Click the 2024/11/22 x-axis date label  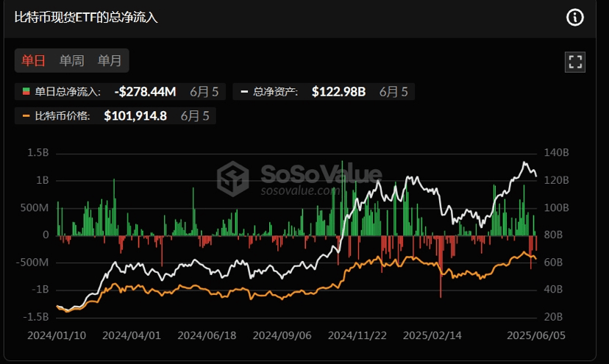point(357,335)
